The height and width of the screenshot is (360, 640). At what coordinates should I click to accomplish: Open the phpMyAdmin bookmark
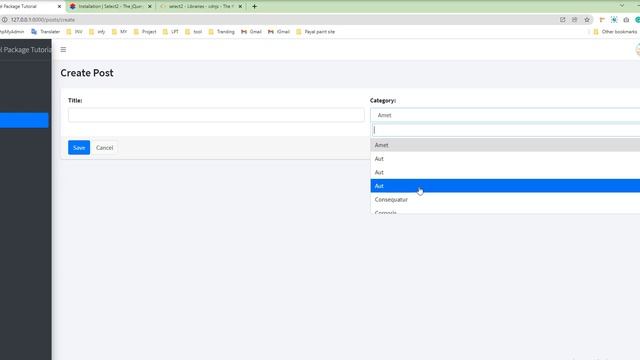(x=12, y=32)
